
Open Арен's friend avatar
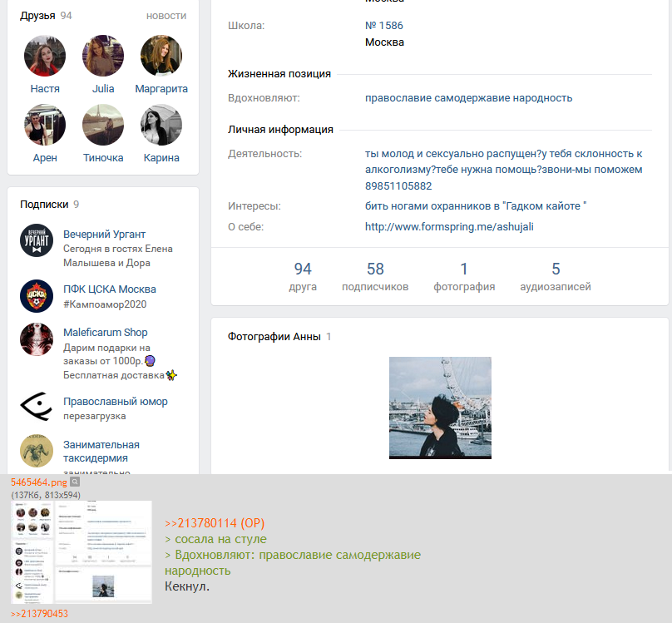pyautogui.click(x=45, y=125)
